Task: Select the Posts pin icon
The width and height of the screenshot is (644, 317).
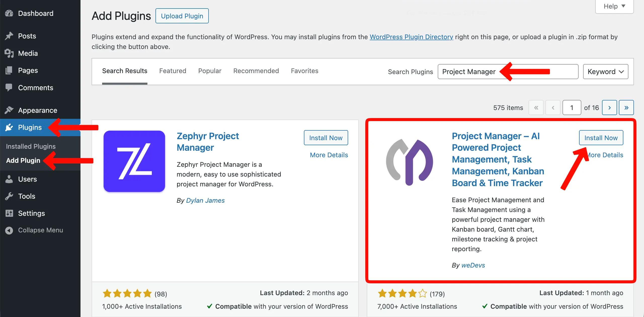Action: click(9, 36)
